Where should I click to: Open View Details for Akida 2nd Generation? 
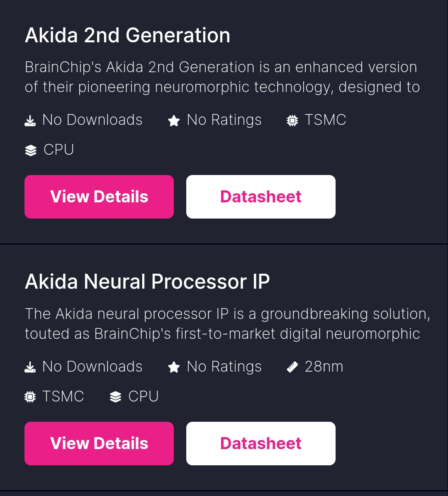pyautogui.click(x=99, y=197)
